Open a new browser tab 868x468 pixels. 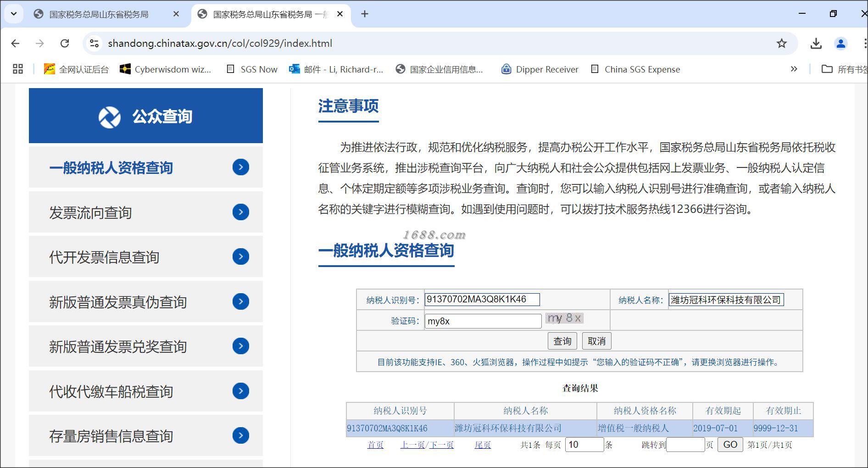pyautogui.click(x=365, y=14)
